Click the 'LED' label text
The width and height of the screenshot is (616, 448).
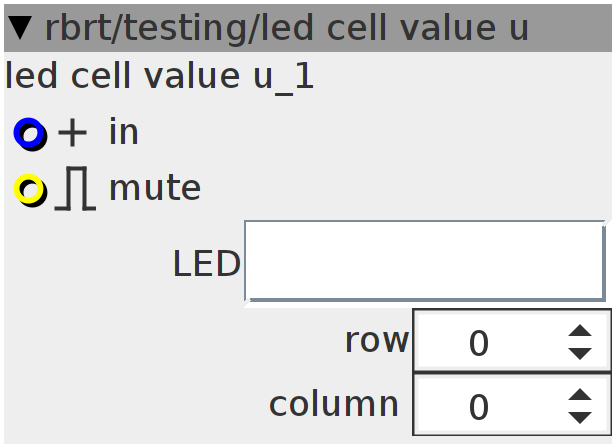(206, 264)
